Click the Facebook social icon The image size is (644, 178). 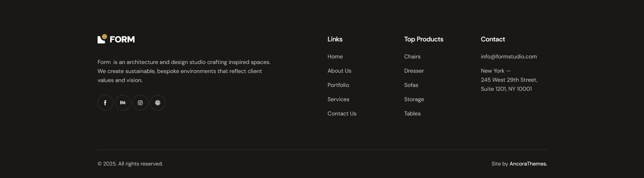105,103
